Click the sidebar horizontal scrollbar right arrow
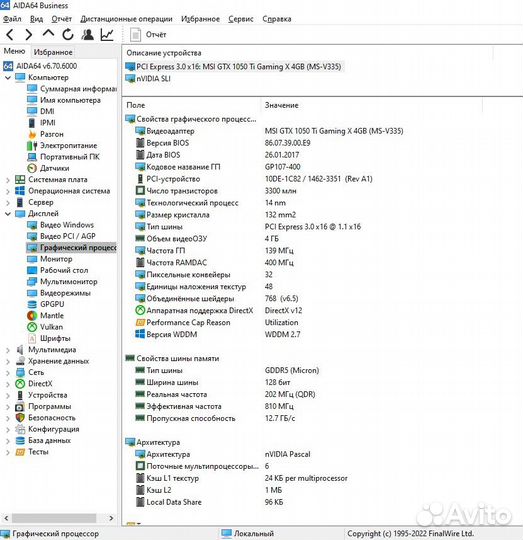 click(111, 518)
